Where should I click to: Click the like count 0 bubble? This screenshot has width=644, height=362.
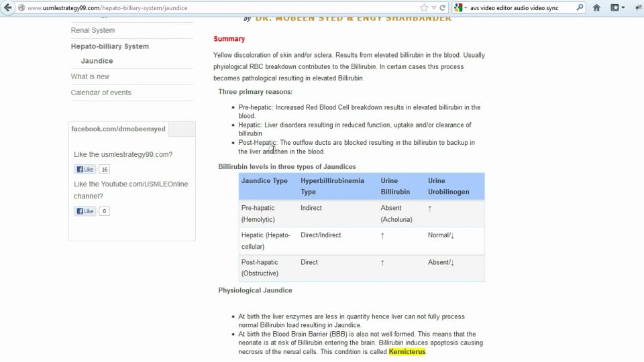[x=105, y=211]
